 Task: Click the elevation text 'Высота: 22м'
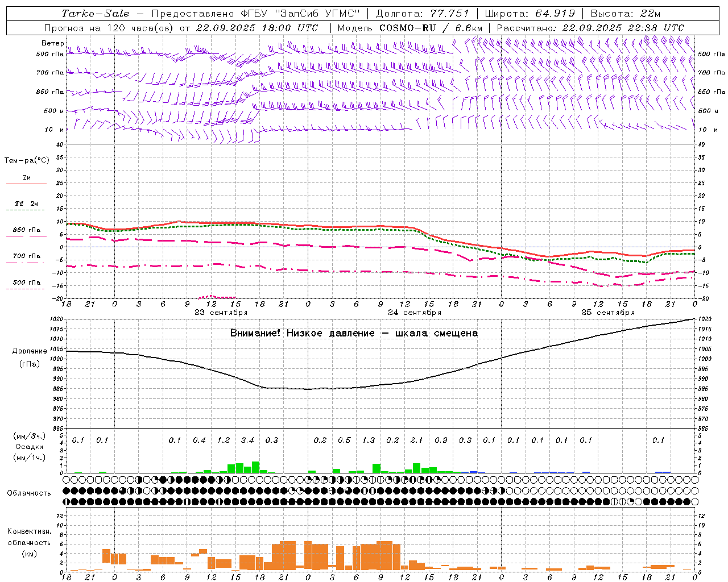[626, 14]
